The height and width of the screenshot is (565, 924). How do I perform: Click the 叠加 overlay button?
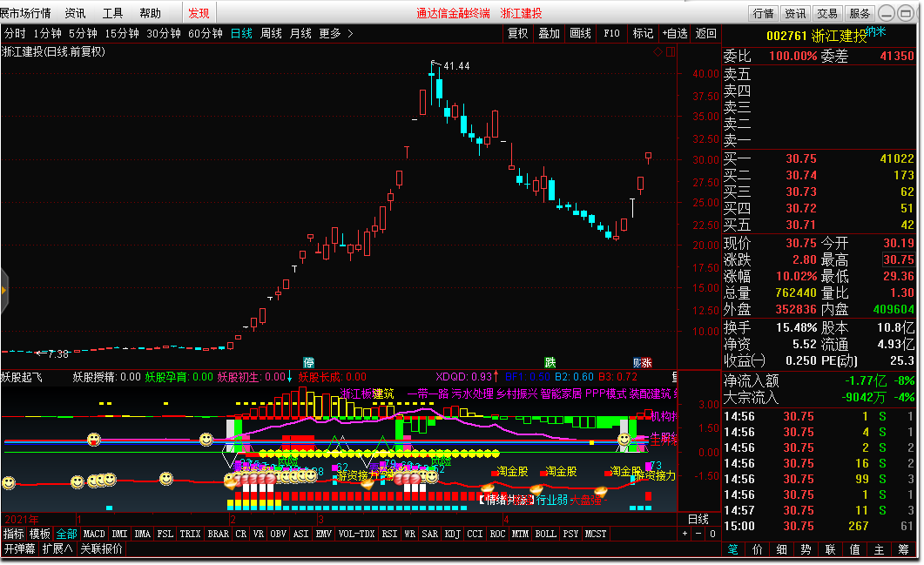coord(550,34)
